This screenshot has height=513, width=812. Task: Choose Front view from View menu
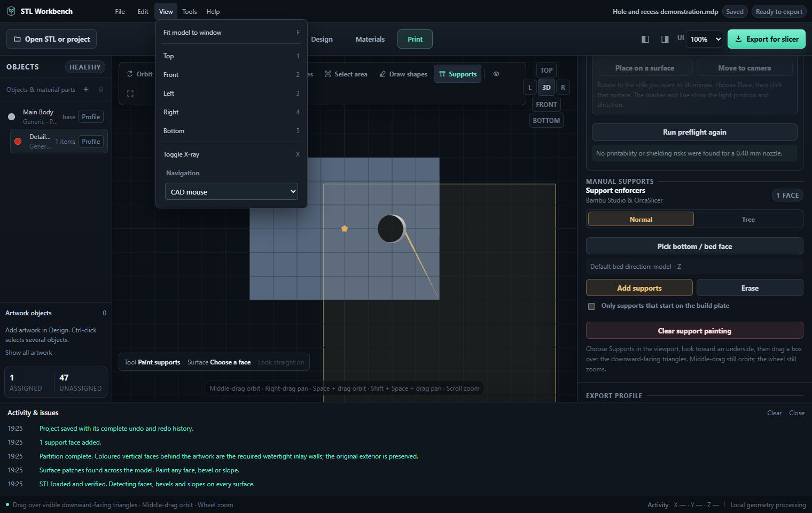click(x=231, y=75)
